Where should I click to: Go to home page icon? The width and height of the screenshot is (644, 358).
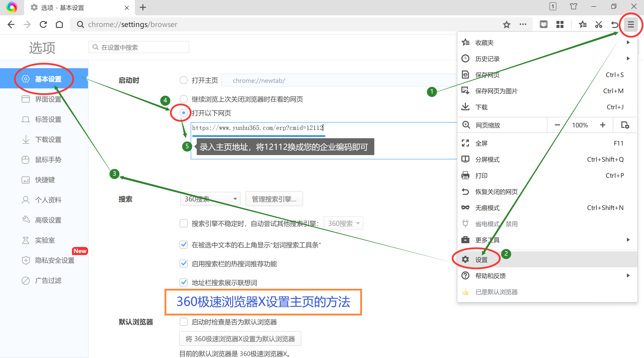(59, 24)
